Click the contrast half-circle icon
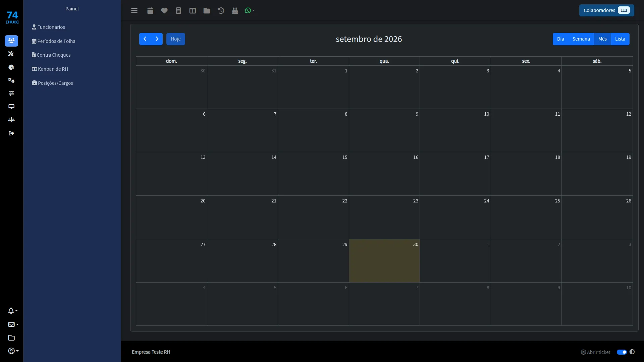This screenshot has height=362, width=644. (x=632, y=352)
